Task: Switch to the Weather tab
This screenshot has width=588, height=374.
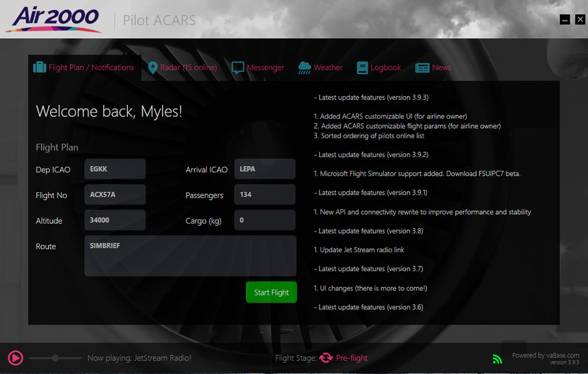Action: [x=320, y=68]
